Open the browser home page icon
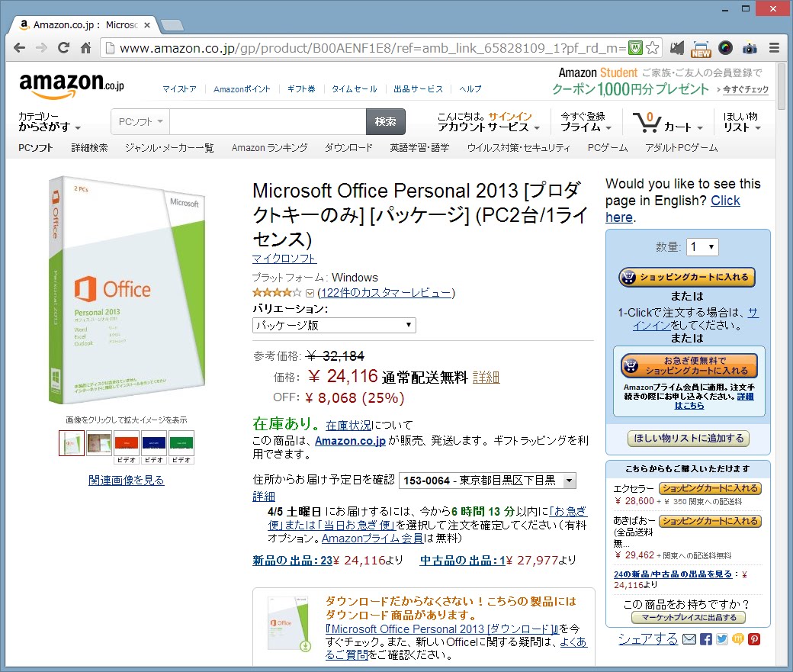The height and width of the screenshot is (672, 793). [86, 48]
